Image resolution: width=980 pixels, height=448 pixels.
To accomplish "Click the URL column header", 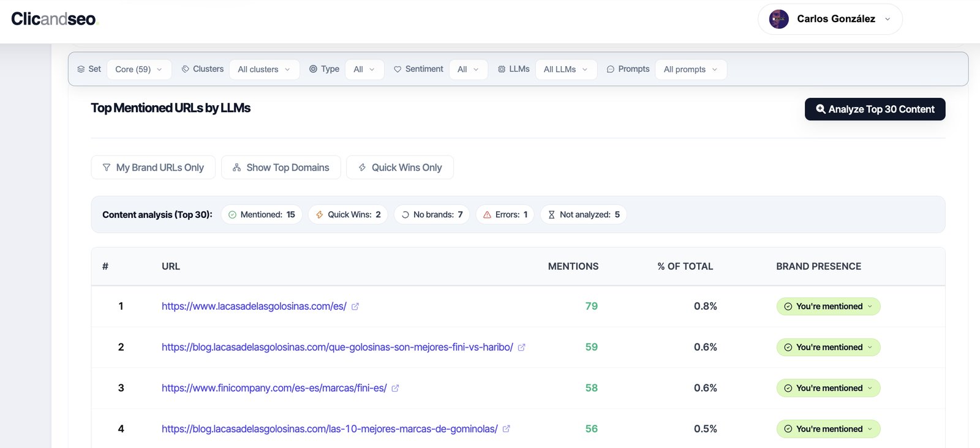I will coord(171,266).
